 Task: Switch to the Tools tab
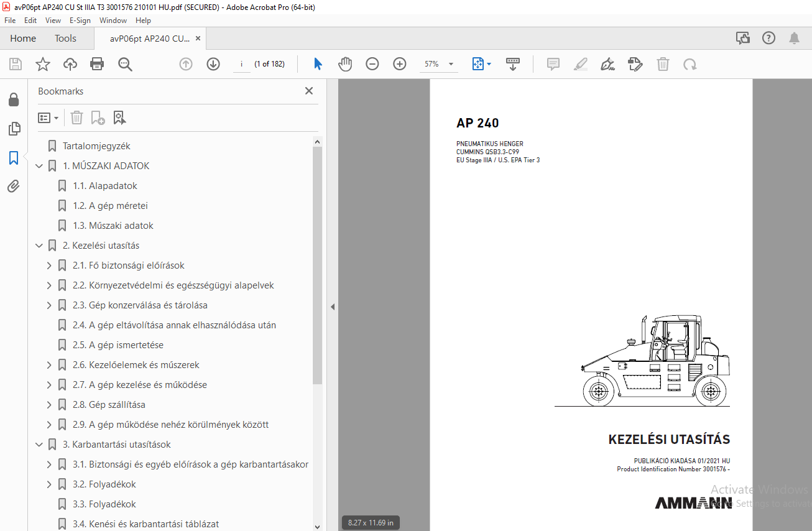[65, 39]
